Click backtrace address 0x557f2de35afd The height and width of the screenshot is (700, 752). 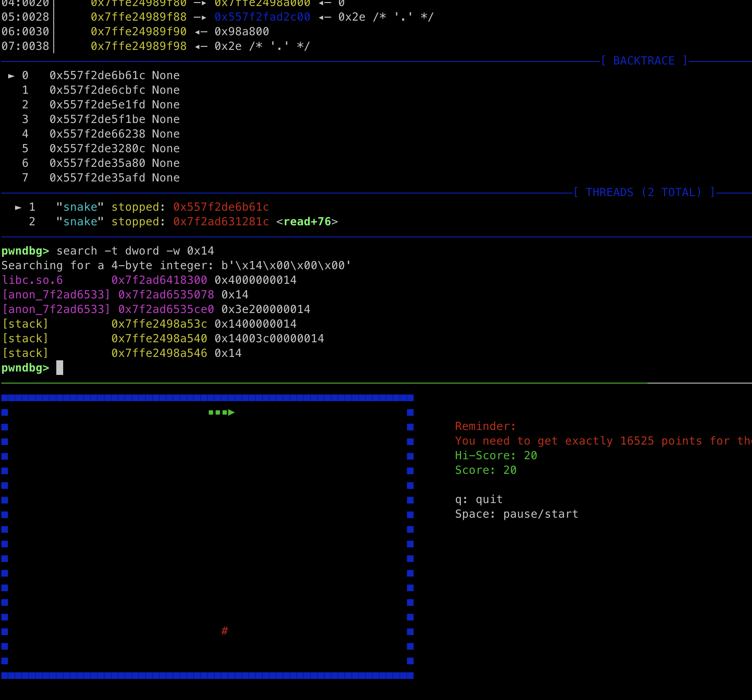pos(98,178)
